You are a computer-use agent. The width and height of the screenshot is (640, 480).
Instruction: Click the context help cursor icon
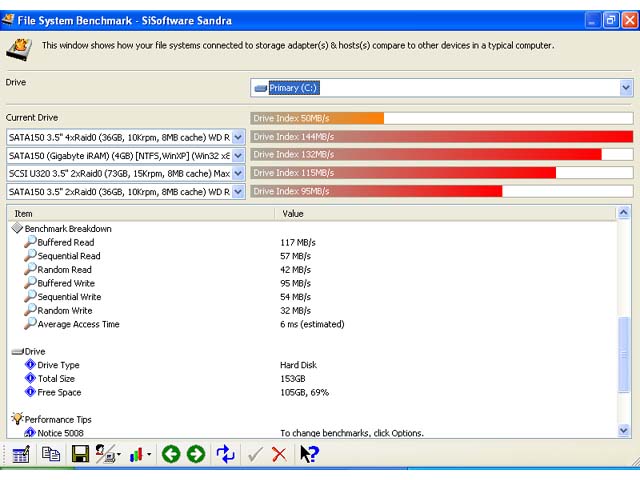309,455
